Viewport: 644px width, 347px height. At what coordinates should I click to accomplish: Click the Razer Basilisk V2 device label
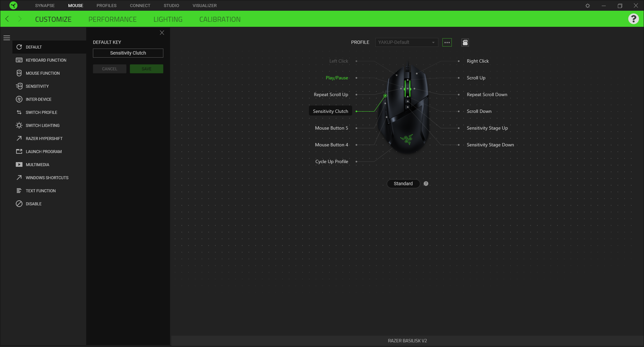pos(407,341)
